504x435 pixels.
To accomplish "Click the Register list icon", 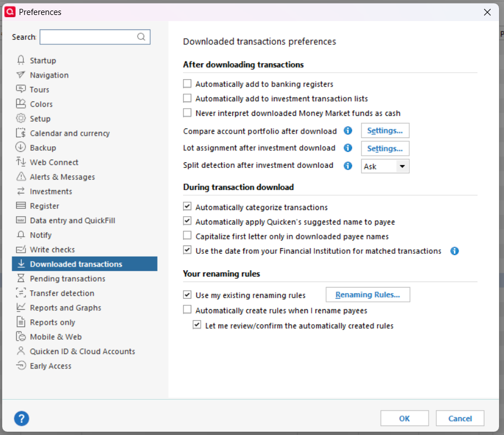I will 21,206.
